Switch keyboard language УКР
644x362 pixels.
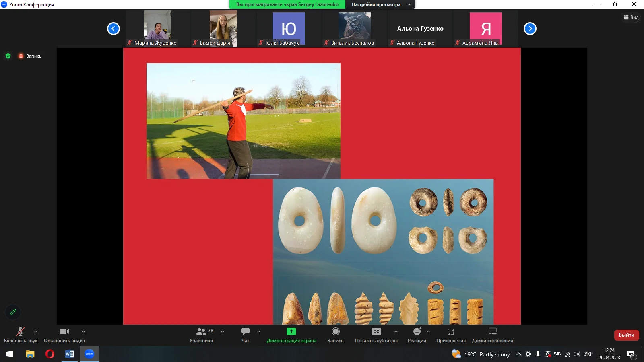point(588,354)
